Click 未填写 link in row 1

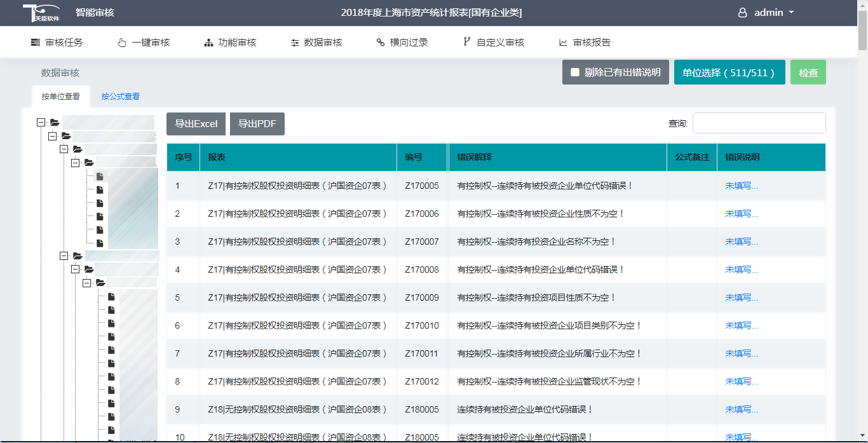(742, 186)
